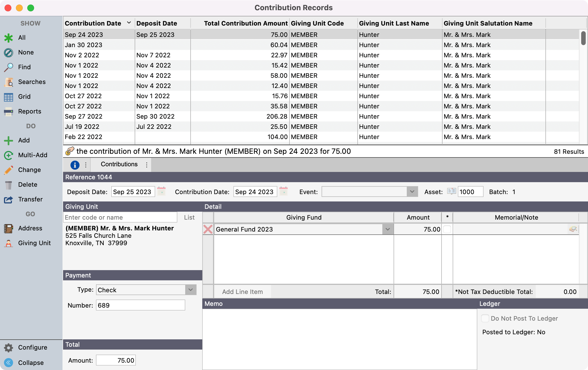The width and height of the screenshot is (588, 370).
Task: Enable Do Not Post To Ledger
Action: [x=485, y=318]
